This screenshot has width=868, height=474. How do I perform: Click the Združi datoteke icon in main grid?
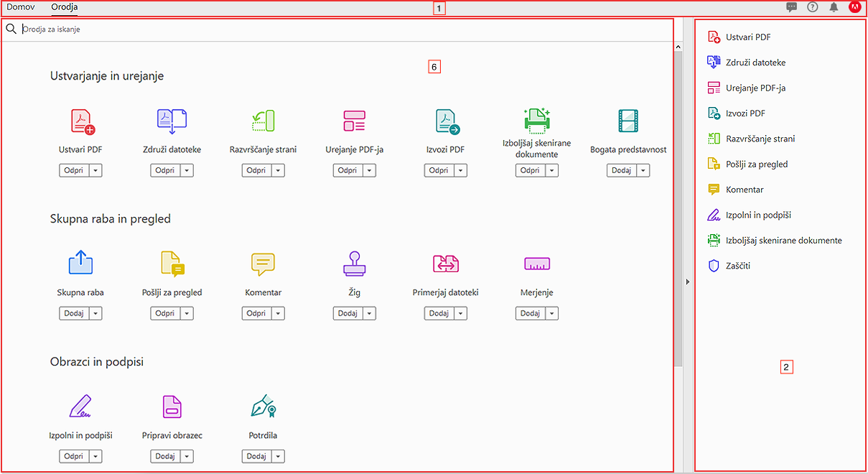click(x=172, y=121)
